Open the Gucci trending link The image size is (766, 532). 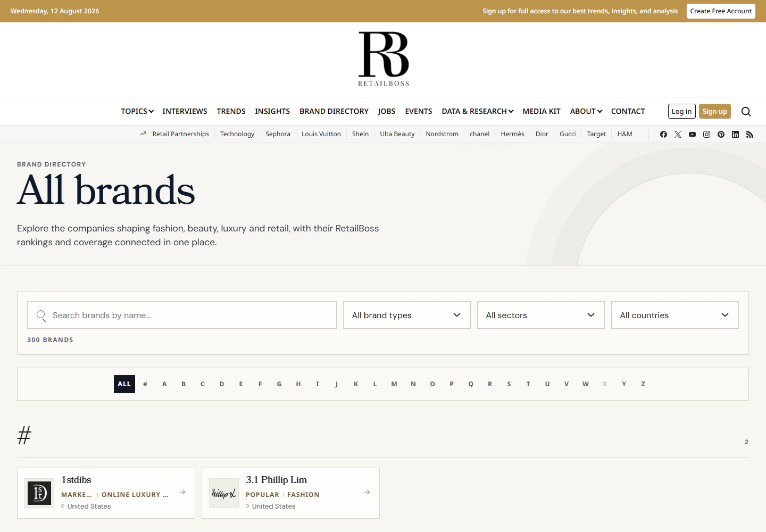568,134
